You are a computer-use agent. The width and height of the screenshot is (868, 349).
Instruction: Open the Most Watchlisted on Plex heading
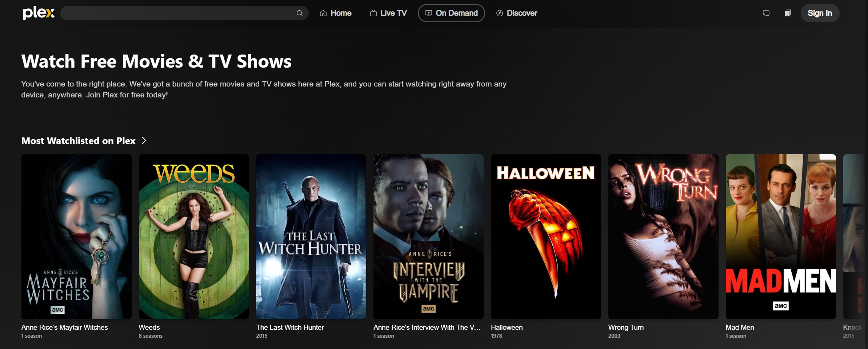[78, 141]
